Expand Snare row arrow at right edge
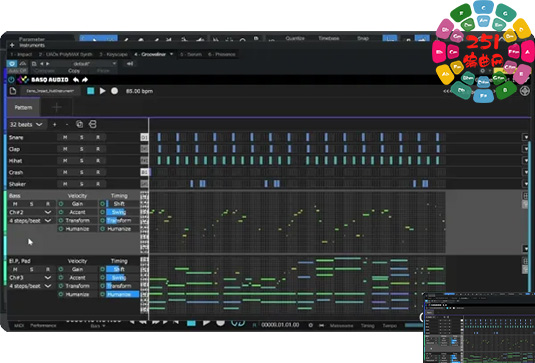Viewport: 535px width, 363px height. pos(526,137)
